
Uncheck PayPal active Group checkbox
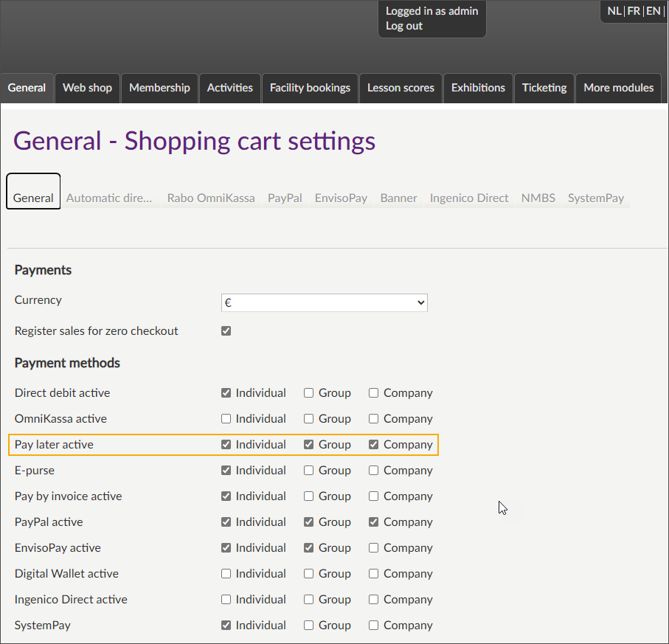coord(309,522)
